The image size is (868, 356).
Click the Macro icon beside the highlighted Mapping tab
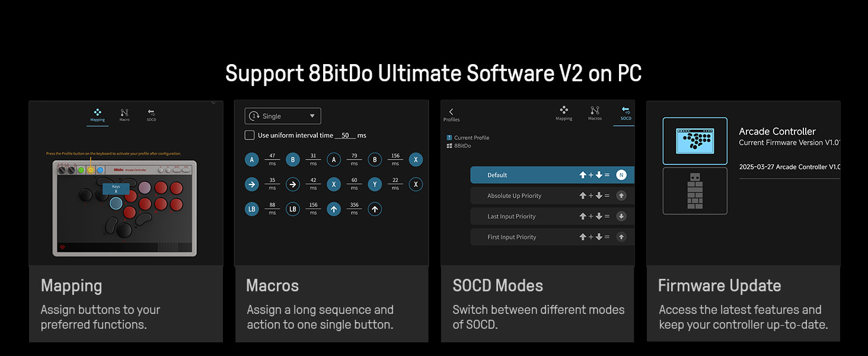pos(124,114)
